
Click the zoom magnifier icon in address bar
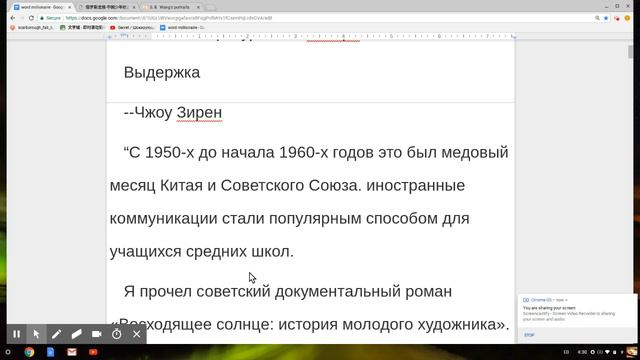597,18
